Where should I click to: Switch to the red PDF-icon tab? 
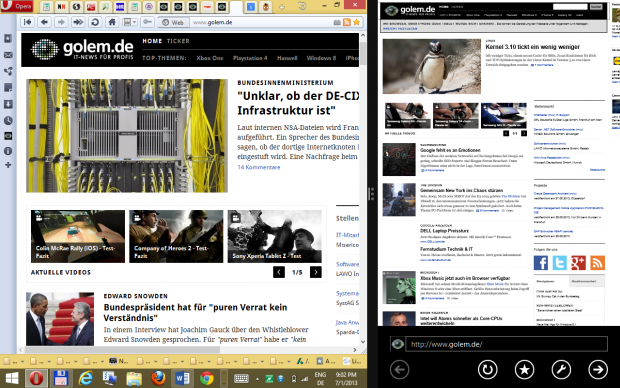click(x=91, y=7)
